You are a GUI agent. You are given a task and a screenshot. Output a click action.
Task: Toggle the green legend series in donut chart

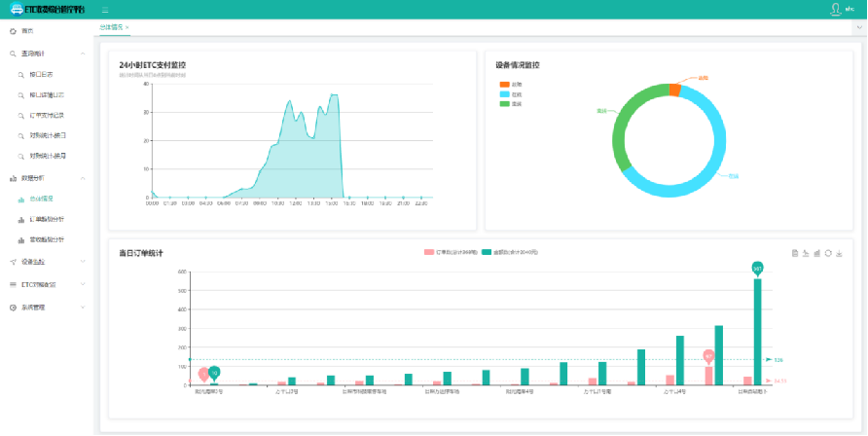click(x=504, y=102)
